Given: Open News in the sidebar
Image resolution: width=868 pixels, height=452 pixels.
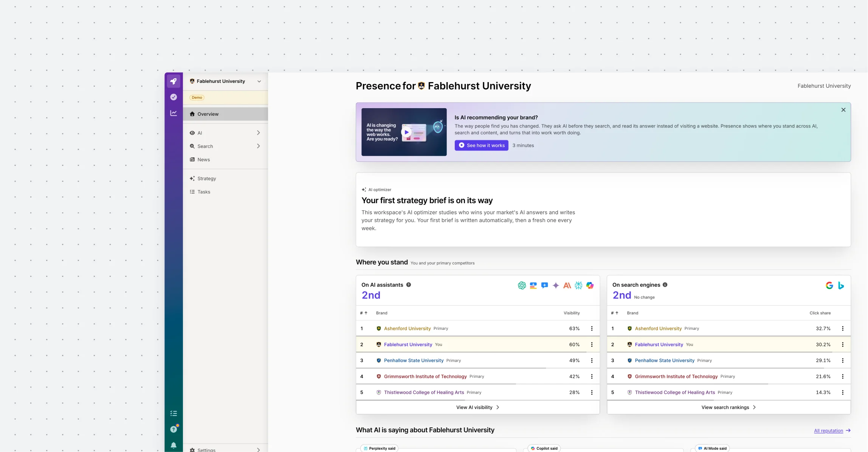Looking at the screenshot, I should point(225,160).
